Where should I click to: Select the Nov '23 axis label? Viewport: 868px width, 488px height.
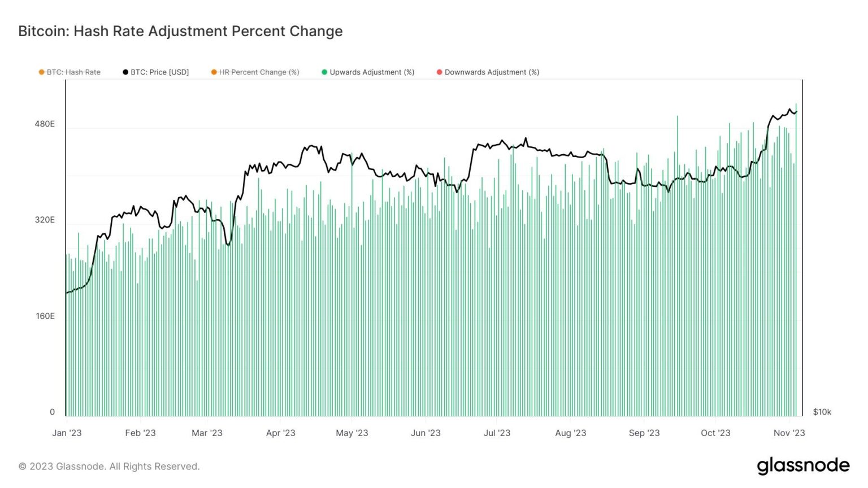coord(789,433)
